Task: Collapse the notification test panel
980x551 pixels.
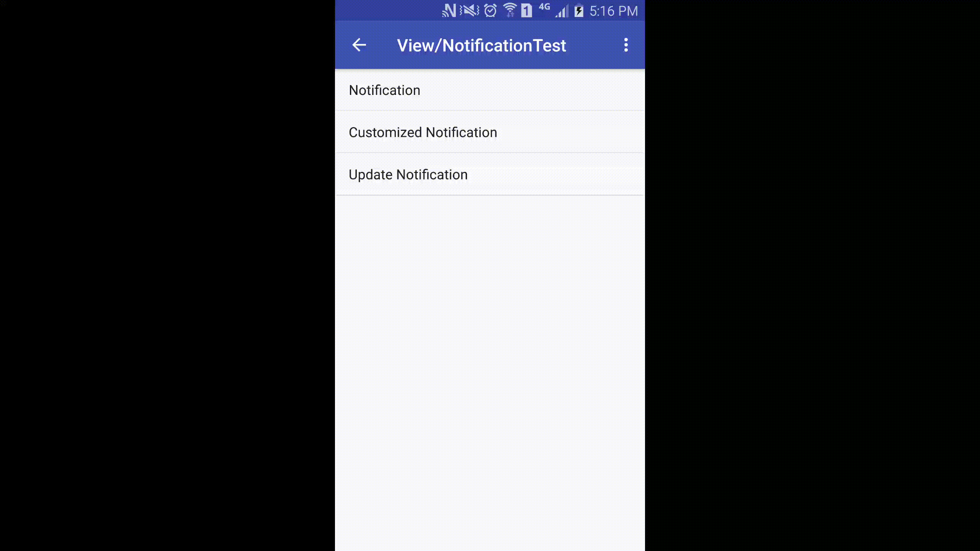Action: click(359, 45)
